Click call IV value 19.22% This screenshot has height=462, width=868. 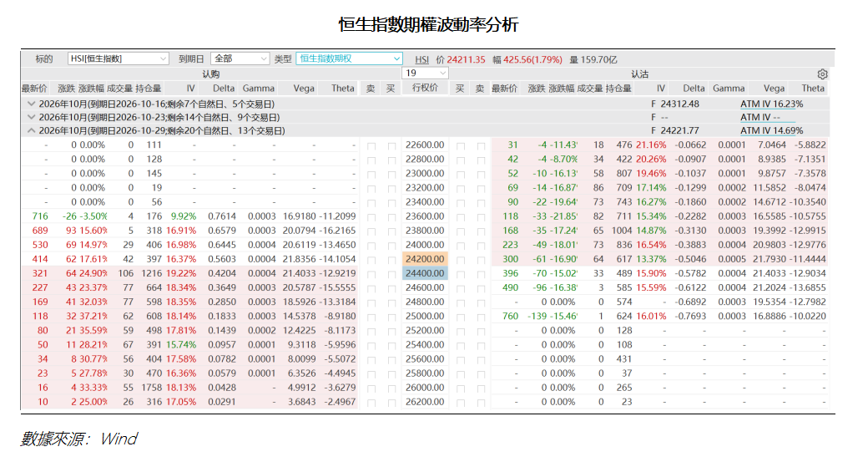click(x=181, y=273)
